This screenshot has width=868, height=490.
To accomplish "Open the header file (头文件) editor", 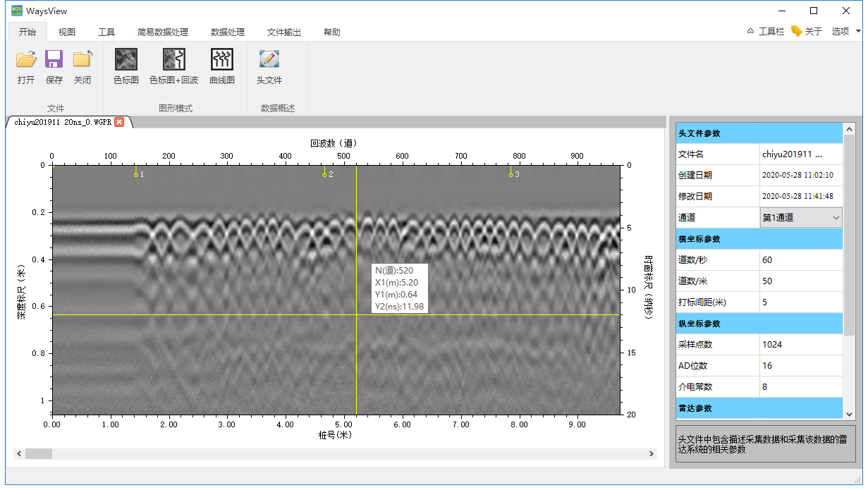I will pos(269,59).
